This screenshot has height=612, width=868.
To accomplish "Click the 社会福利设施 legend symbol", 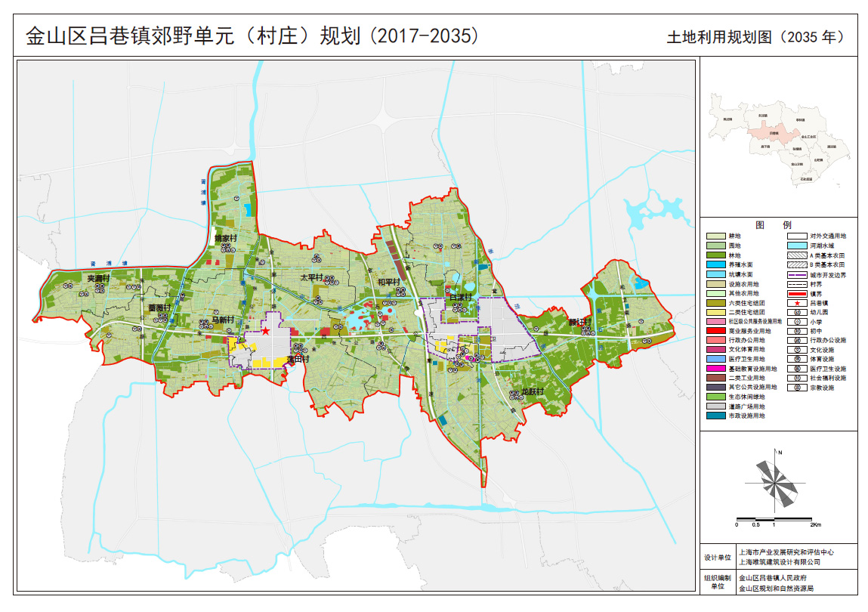I will pyautogui.click(x=797, y=379).
